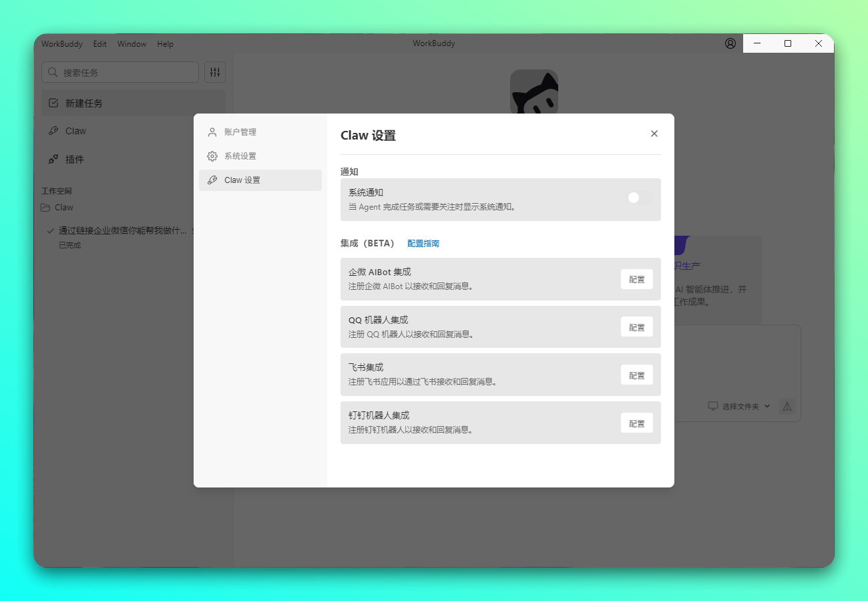Open the Claw workspace folder

(x=63, y=208)
